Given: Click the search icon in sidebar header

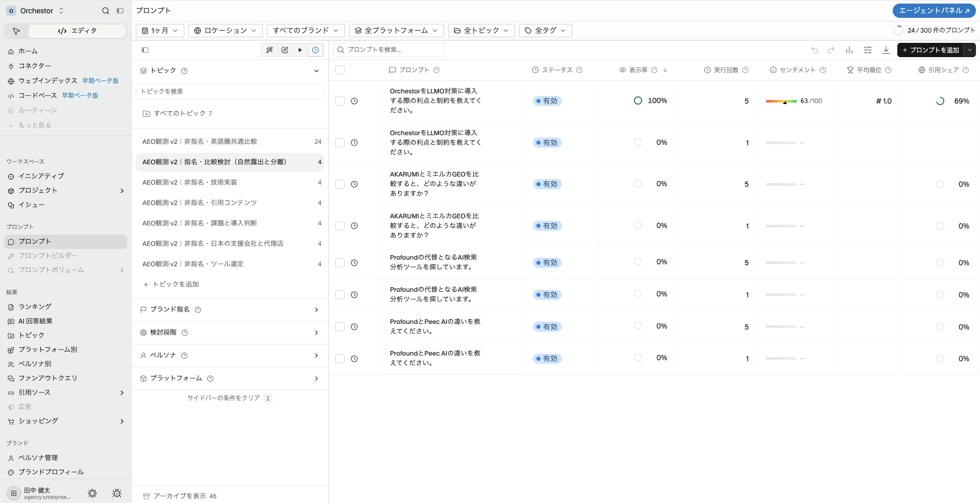Looking at the screenshot, I should (106, 11).
